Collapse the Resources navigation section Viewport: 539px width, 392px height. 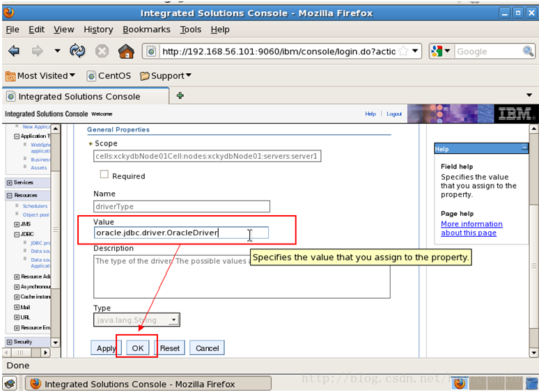[x=9, y=196]
